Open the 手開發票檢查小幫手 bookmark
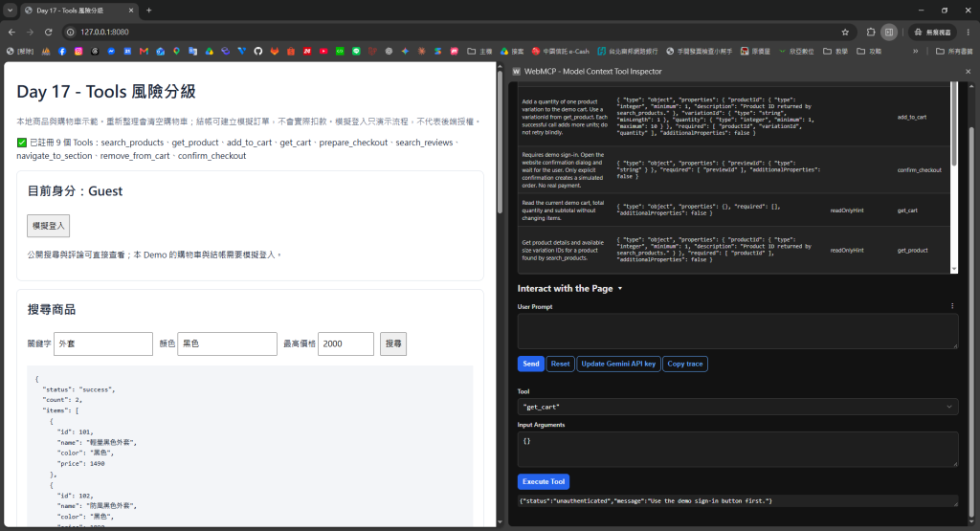 pos(699,52)
